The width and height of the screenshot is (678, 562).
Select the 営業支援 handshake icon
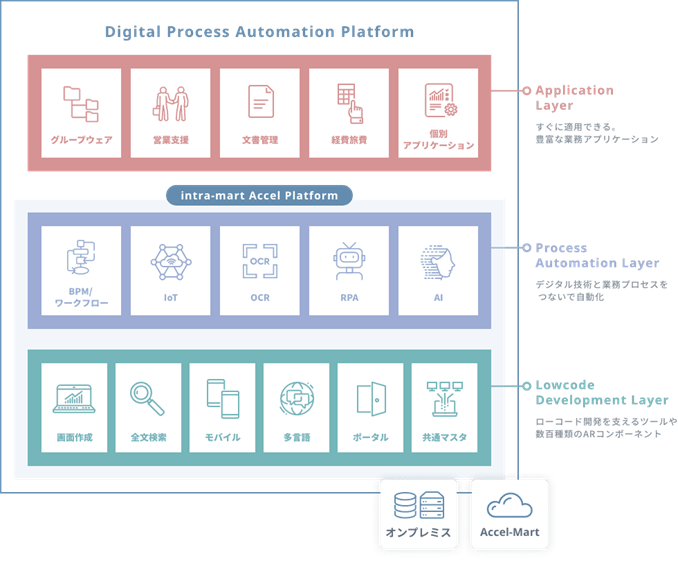point(170,104)
